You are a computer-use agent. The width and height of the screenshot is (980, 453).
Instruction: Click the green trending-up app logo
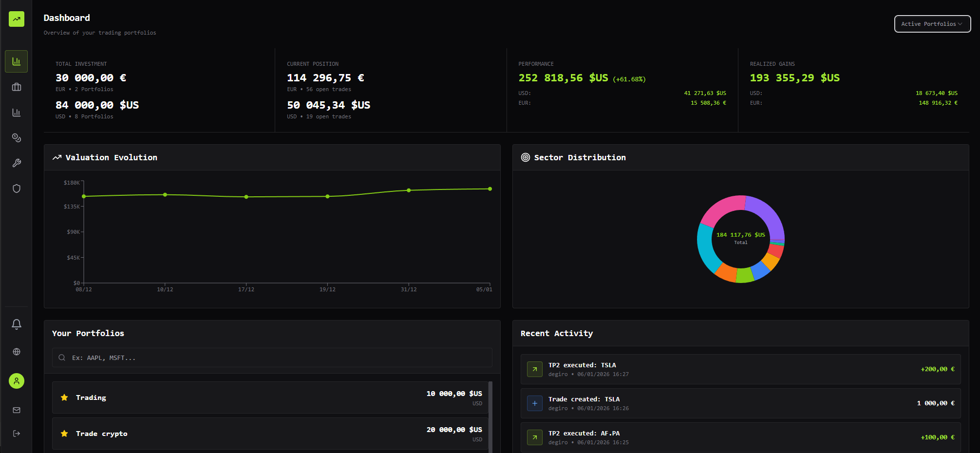coord(17,19)
